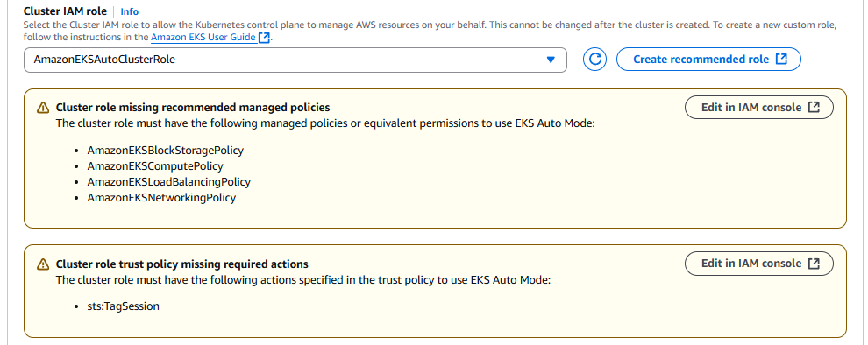Click the warning icon beside trust policy alert
Viewport: 868px width, 345px height.
[x=43, y=264]
